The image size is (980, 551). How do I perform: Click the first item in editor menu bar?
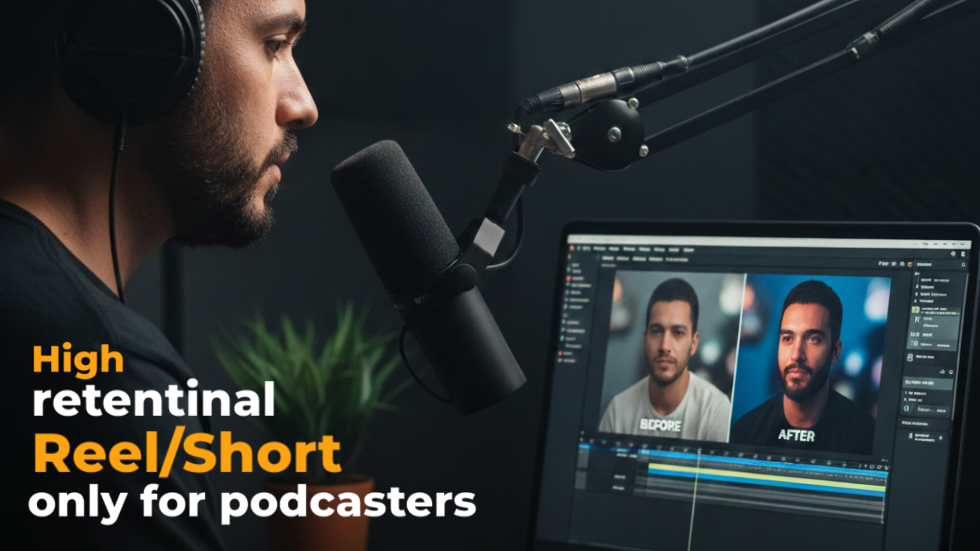(586, 248)
